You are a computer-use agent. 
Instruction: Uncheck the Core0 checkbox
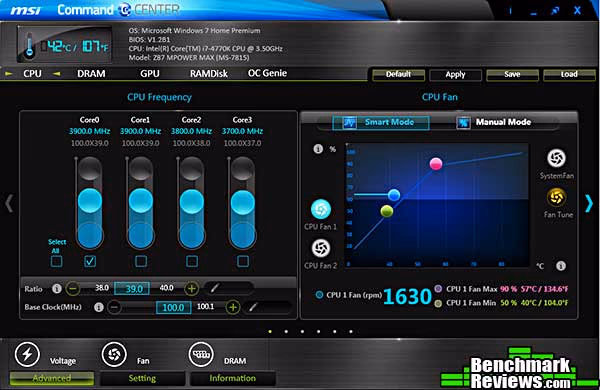(x=90, y=261)
